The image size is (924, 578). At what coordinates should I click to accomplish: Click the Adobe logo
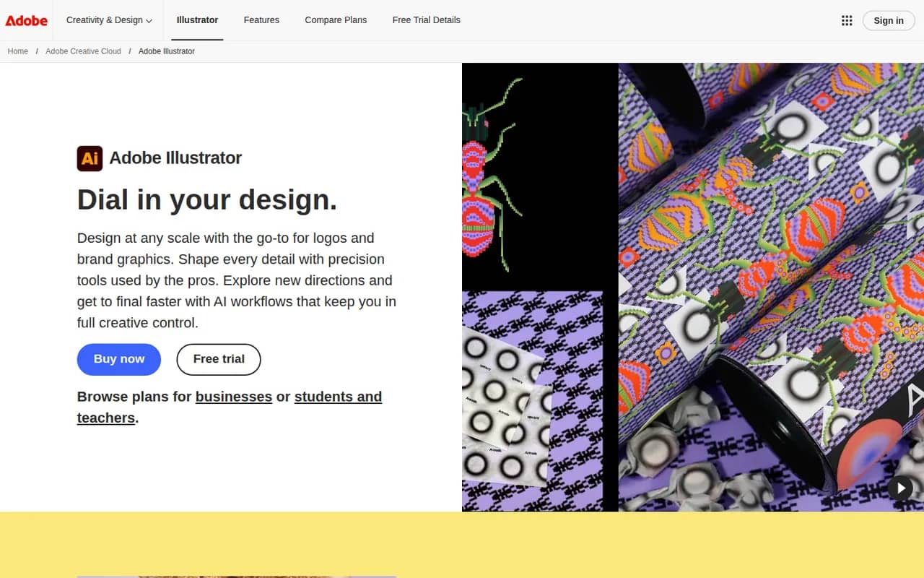coord(27,20)
